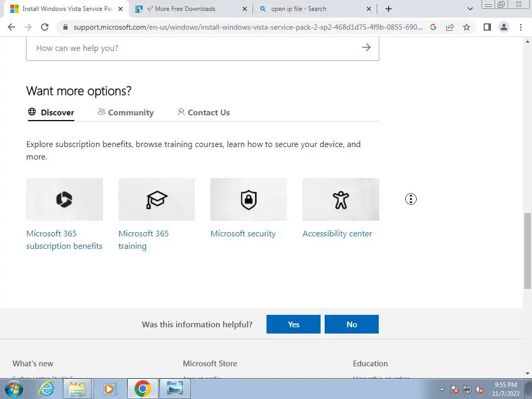Screen dimensions: 532x399
Task: Answer Yes to helpful question
Action: [294, 324]
